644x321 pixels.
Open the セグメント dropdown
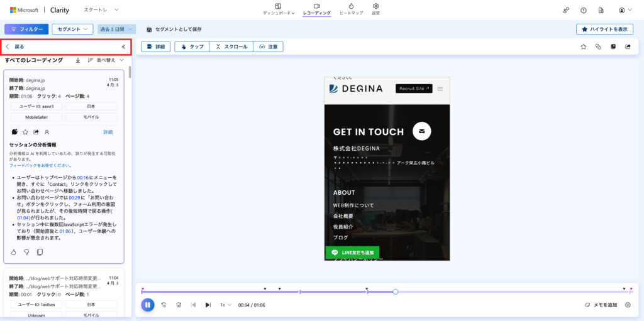75,29
